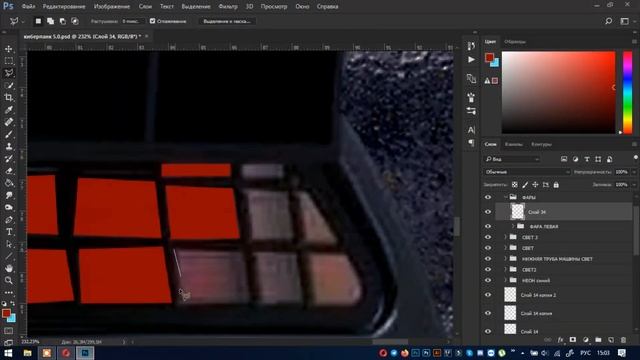Click the Выделение и маска button
The height and width of the screenshot is (360, 640).
click(x=227, y=21)
